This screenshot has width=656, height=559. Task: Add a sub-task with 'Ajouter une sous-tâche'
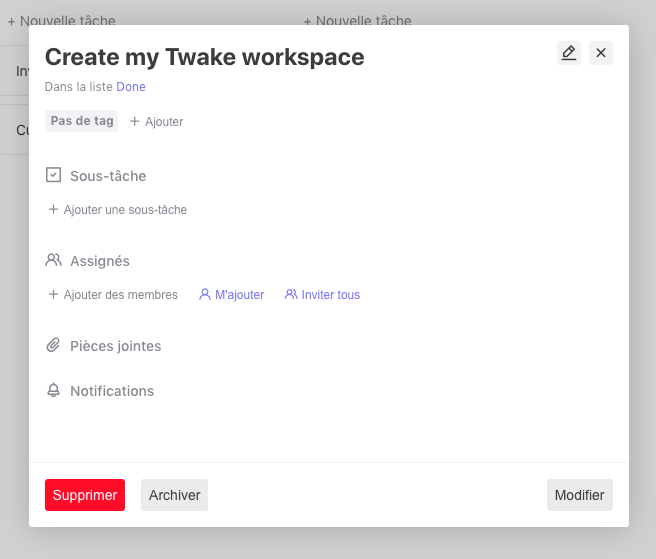(x=118, y=210)
